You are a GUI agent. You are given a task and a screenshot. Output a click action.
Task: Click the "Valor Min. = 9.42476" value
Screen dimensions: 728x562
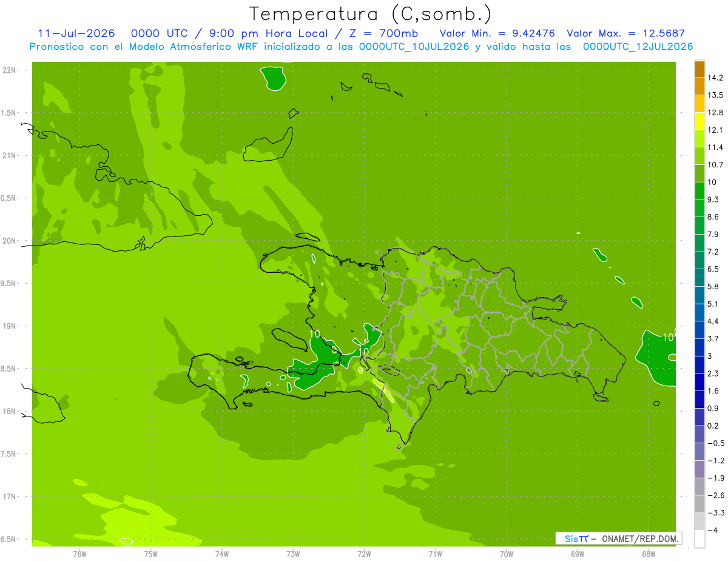(497, 33)
